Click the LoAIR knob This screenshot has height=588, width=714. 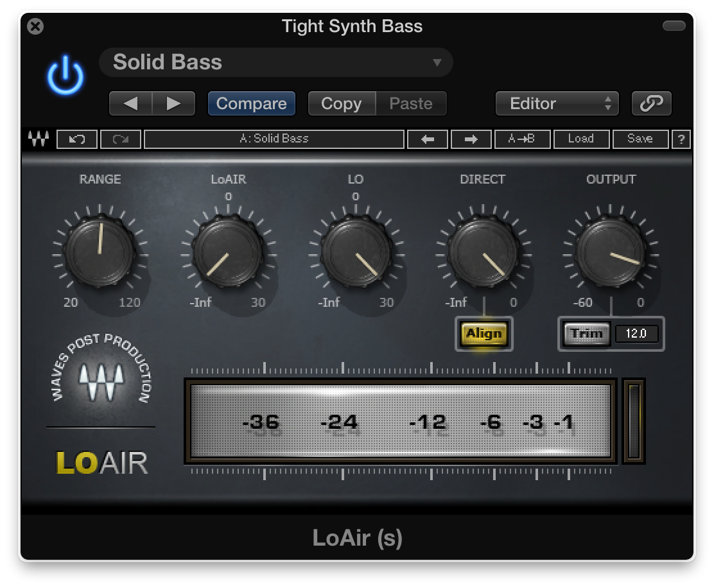pyautogui.click(x=228, y=251)
